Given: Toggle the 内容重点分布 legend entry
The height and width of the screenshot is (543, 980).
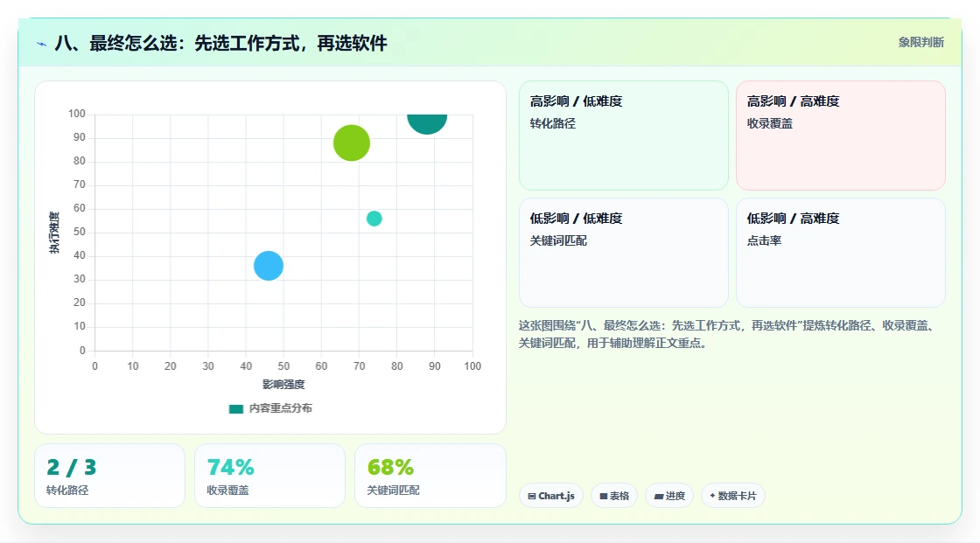Looking at the screenshot, I should tap(270, 408).
